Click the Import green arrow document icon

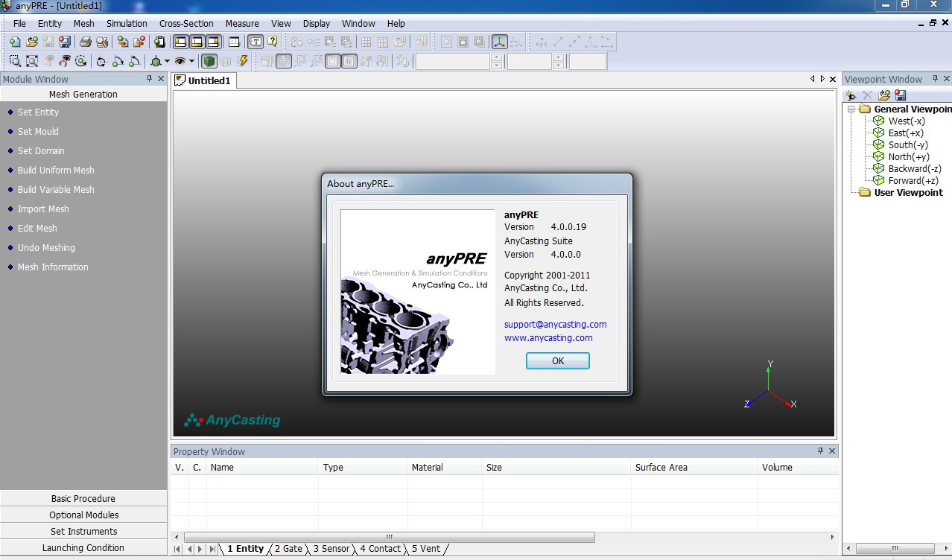[123, 42]
